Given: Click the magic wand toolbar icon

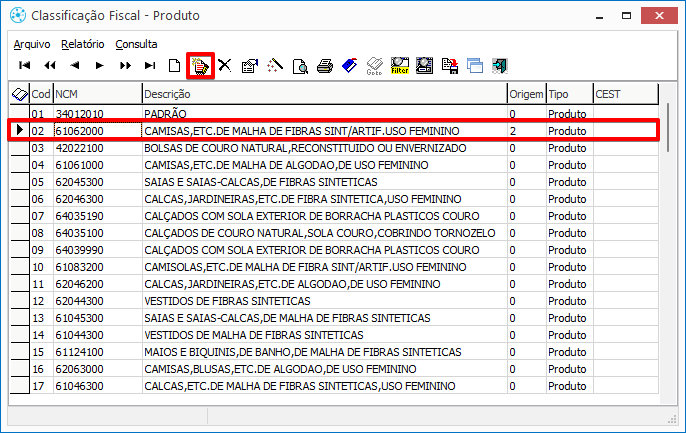Looking at the screenshot, I should click(x=275, y=66).
